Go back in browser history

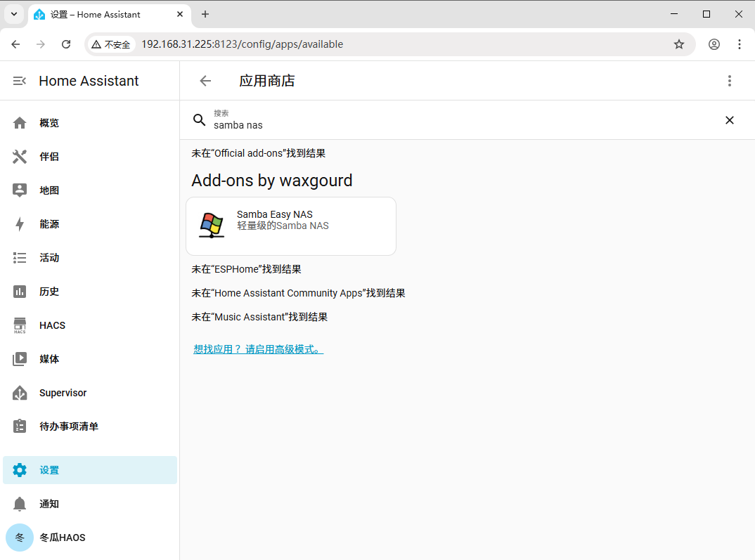pyautogui.click(x=16, y=44)
